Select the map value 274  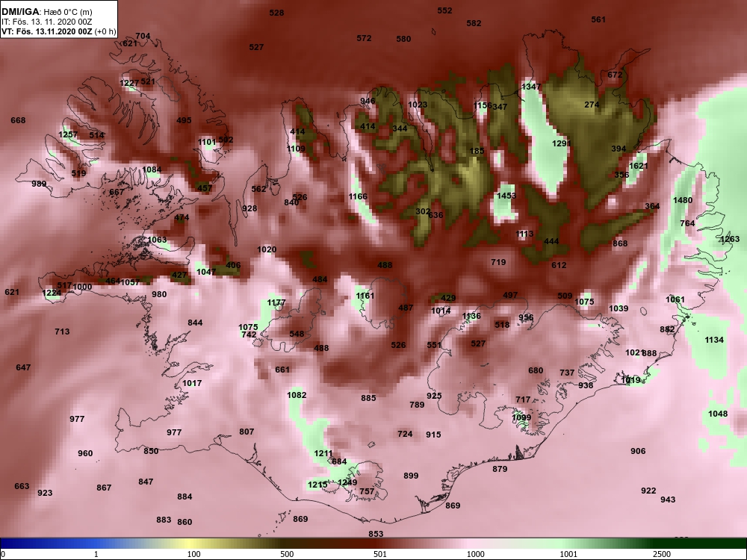pyautogui.click(x=592, y=105)
